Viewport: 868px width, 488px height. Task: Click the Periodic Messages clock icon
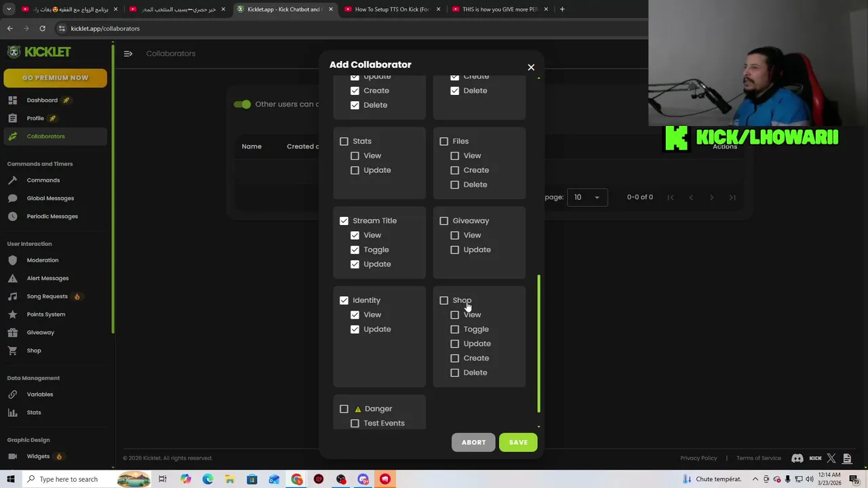click(12, 216)
